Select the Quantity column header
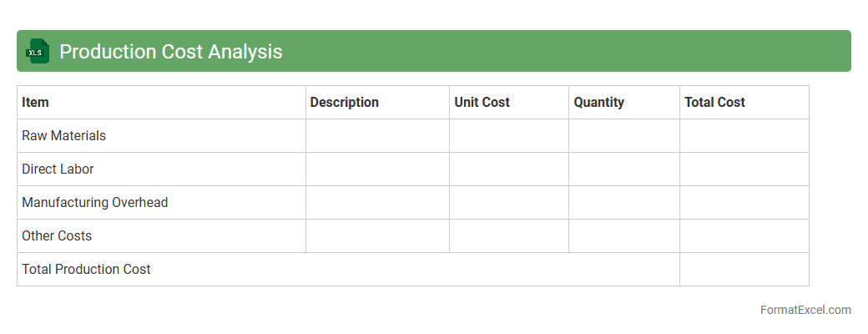This screenshot has height=334, width=868. click(598, 102)
